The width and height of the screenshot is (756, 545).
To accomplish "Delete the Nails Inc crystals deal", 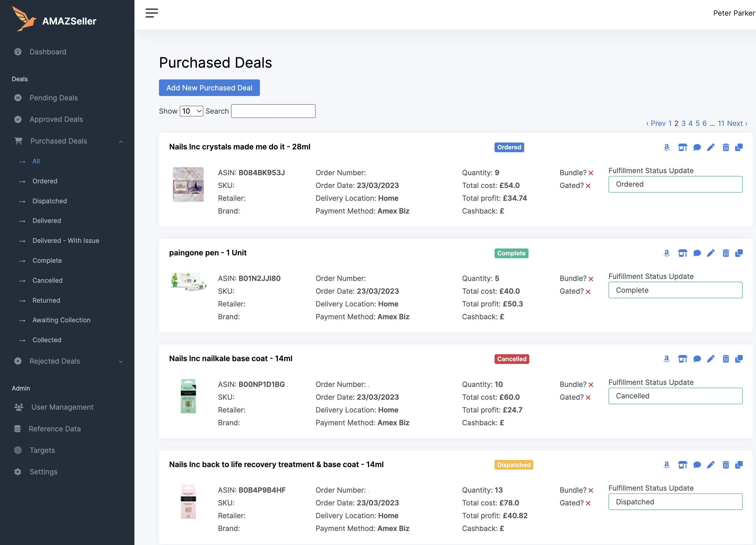I will tap(725, 147).
